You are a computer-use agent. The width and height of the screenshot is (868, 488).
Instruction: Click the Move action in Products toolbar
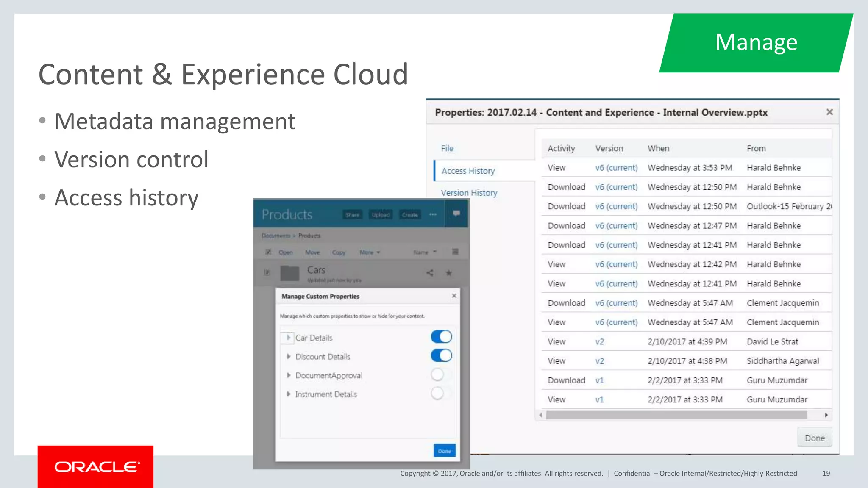tap(312, 252)
